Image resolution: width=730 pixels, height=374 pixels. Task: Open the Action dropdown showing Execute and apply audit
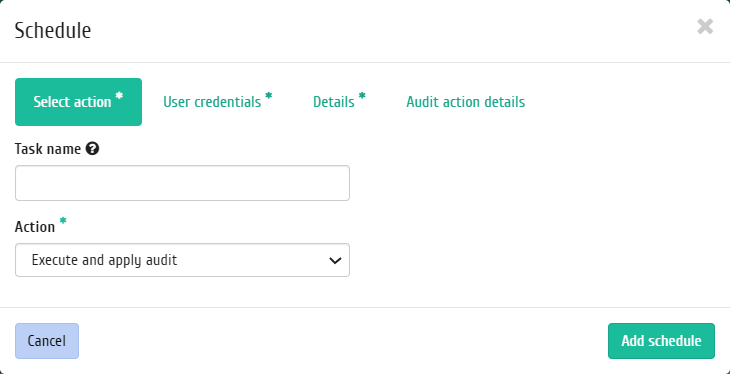point(182,260)
